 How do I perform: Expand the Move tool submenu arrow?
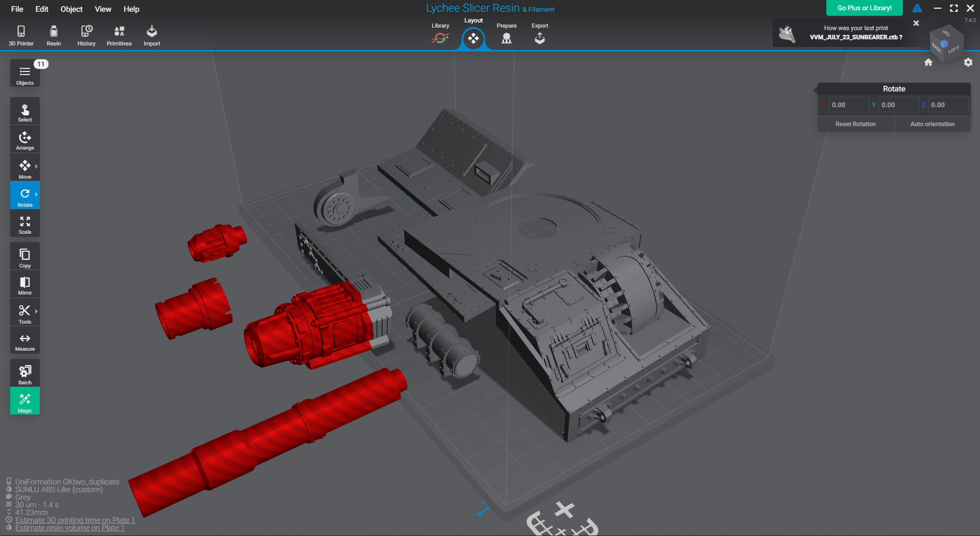(x=36, y=166)
